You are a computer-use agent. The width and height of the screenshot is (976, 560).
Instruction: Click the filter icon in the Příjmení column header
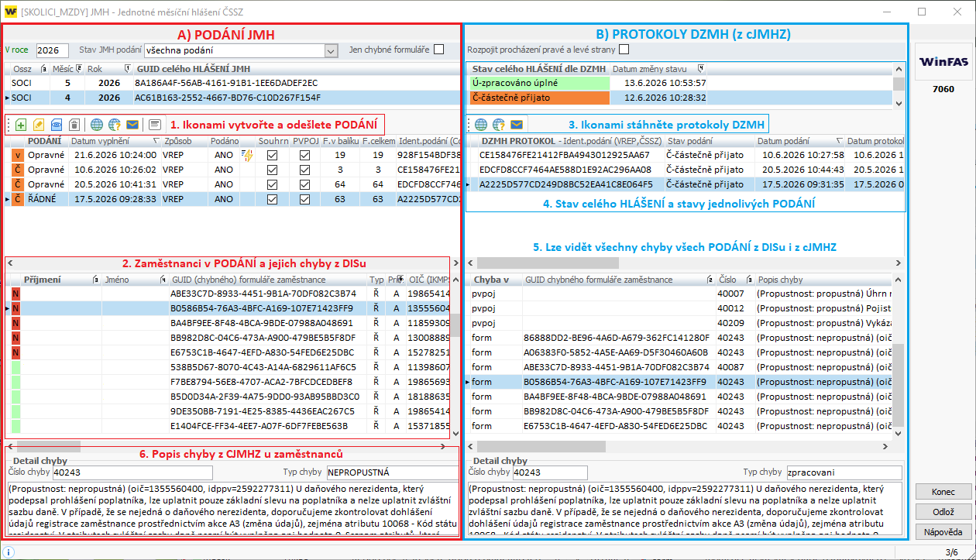[x=95, y=279]
